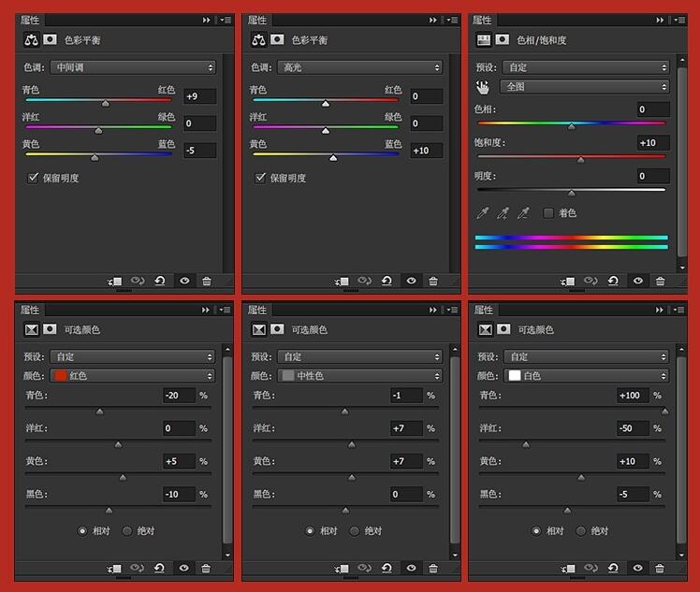Click the Selective Color icon in the Reds panel

[31, 330]
